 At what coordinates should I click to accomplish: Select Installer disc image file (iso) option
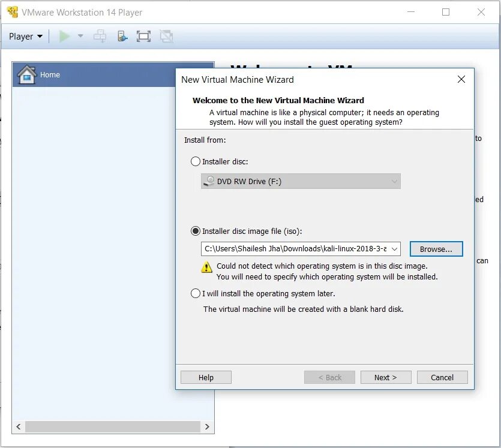pos(195,231)
